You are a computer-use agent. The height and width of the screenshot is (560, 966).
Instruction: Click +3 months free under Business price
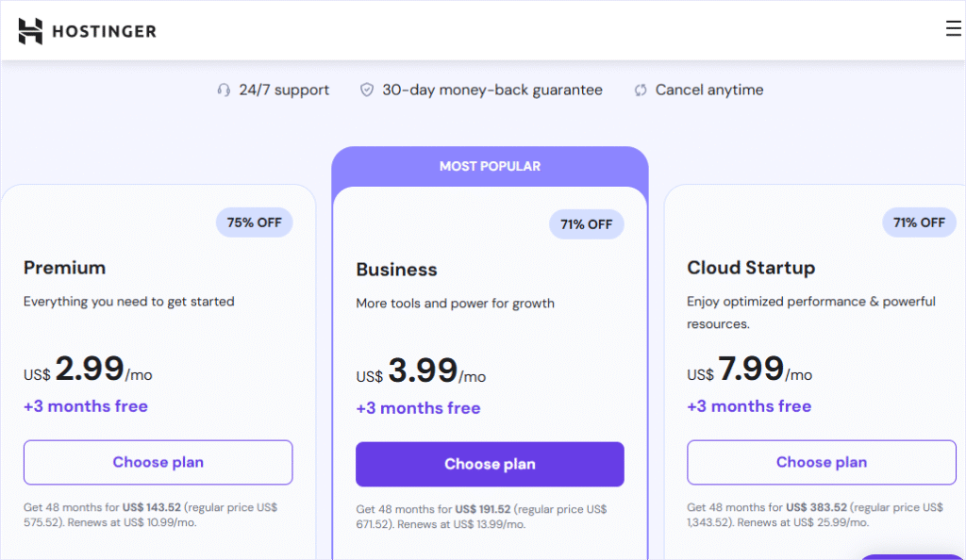418,407
